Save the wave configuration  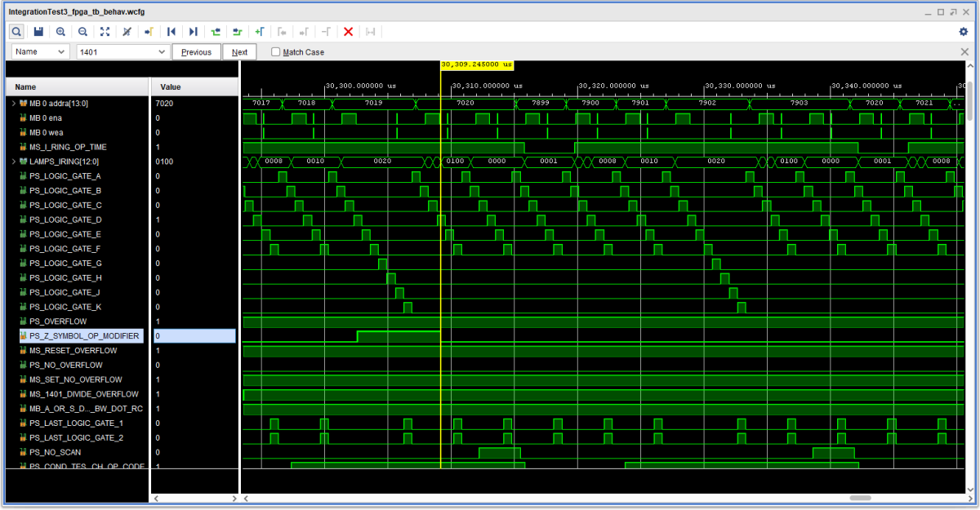pos(38,31)
